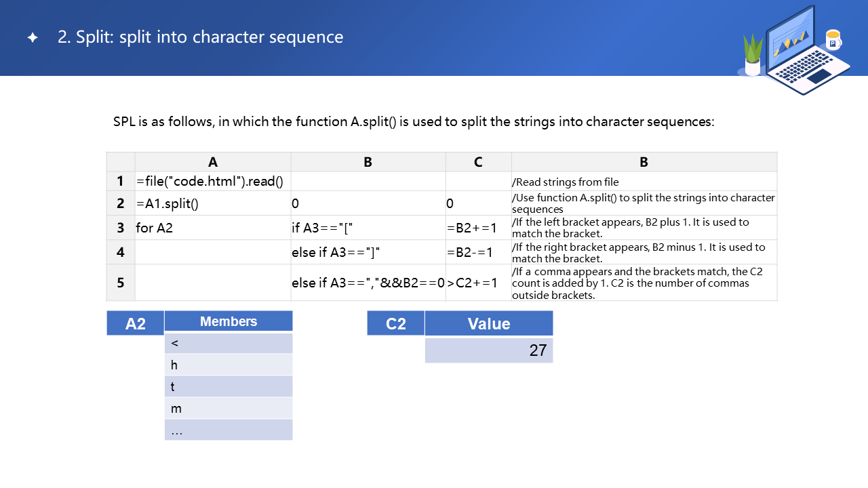Viewport: 868px width, 488px height.
Task: Click row header 3 in the SPL grid
Action: click(121, 228)
